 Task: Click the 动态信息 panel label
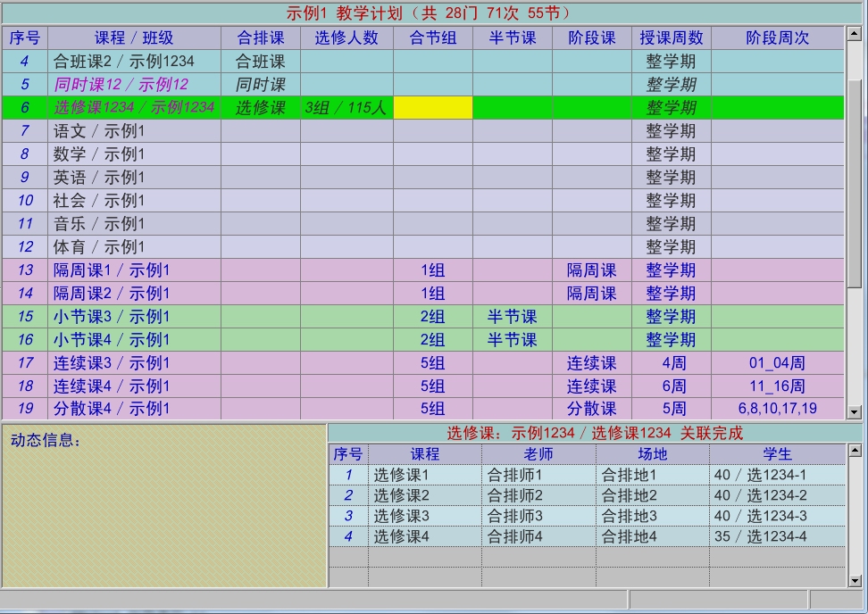tap(46, 440)
